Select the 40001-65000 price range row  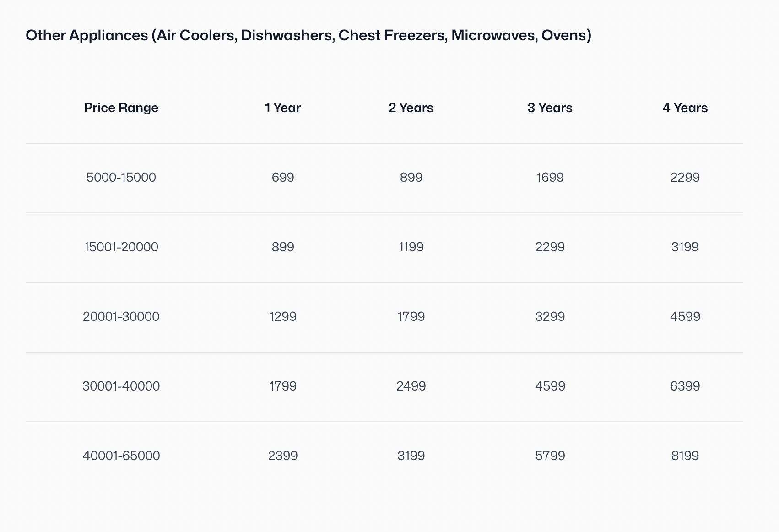[x=121, y=456]
